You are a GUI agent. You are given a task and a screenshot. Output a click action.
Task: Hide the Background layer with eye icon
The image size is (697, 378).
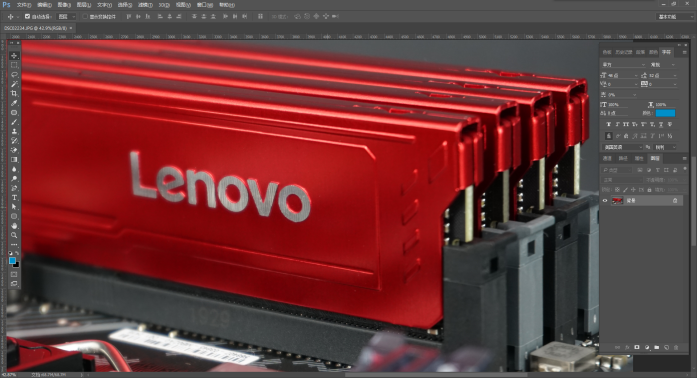point(605,201)
